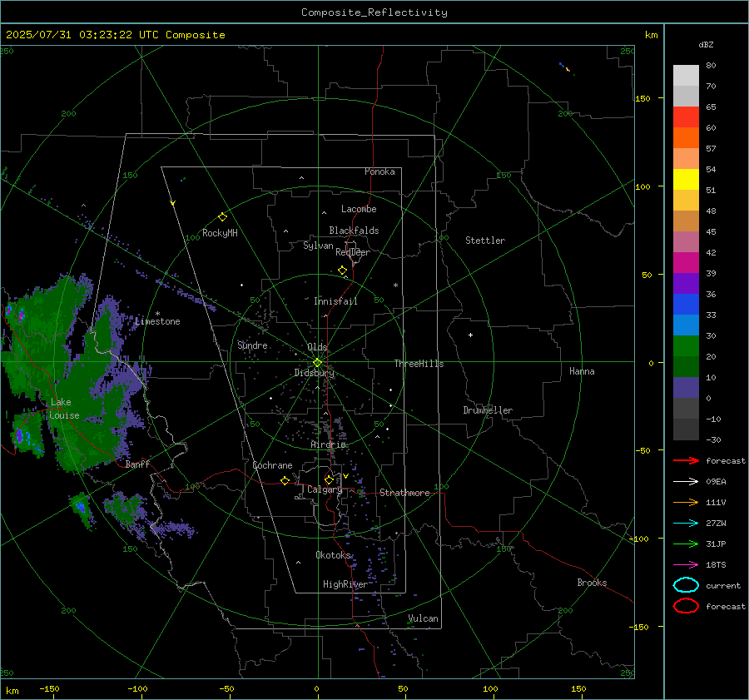Click the Banff map label

pyautogui.click(x=137, y=464)
